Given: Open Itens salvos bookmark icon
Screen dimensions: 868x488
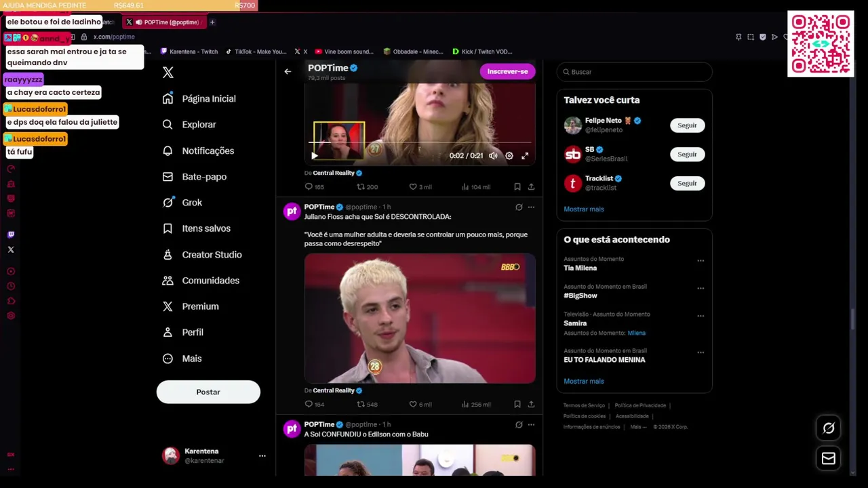Looking at the screenshot, I should tap(167, 228).
